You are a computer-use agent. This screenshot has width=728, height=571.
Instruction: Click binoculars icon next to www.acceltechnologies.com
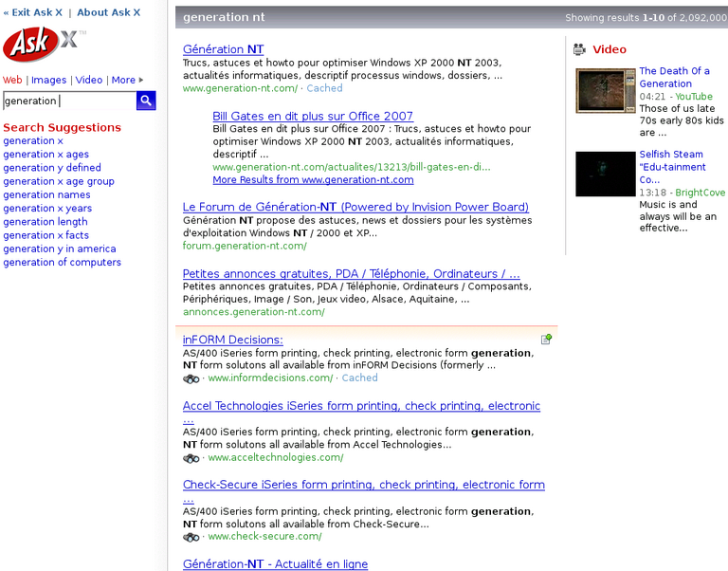coord(191,458)
